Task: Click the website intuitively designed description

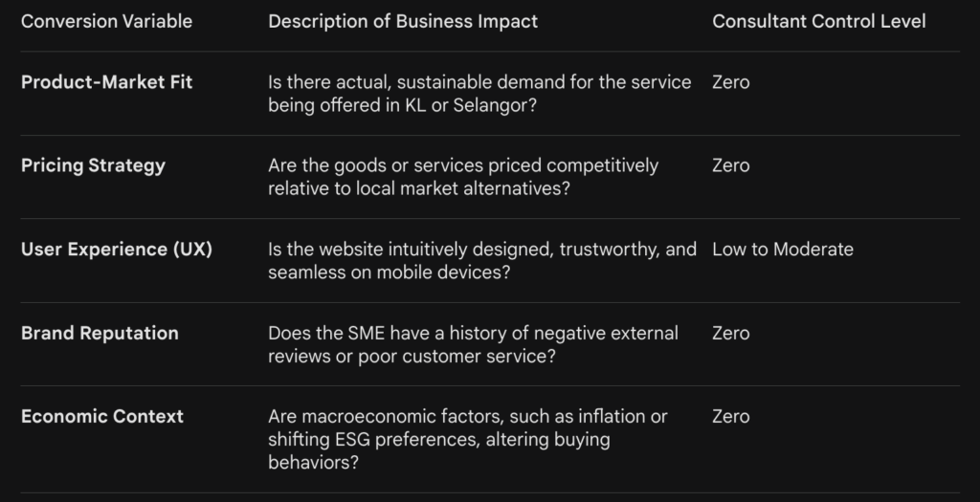Action: 482,250
